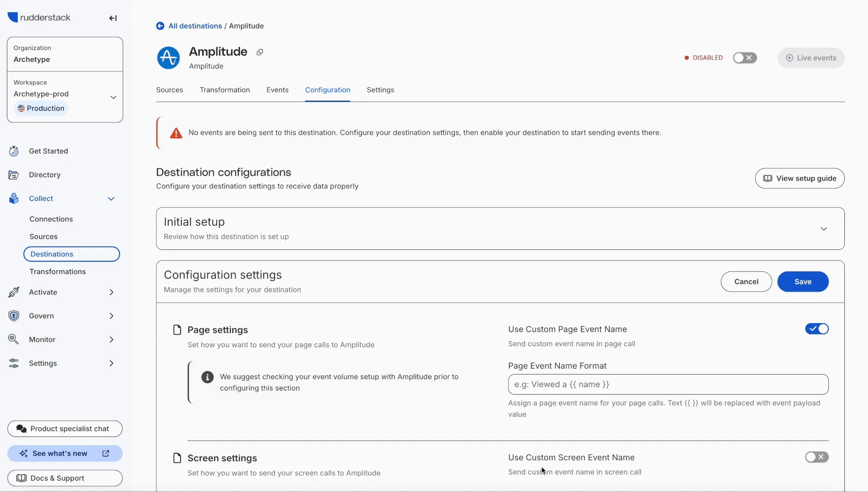Viewport: 868px width, 492px height.
Task: Switch to the Events tab
Action: point(277,90)
